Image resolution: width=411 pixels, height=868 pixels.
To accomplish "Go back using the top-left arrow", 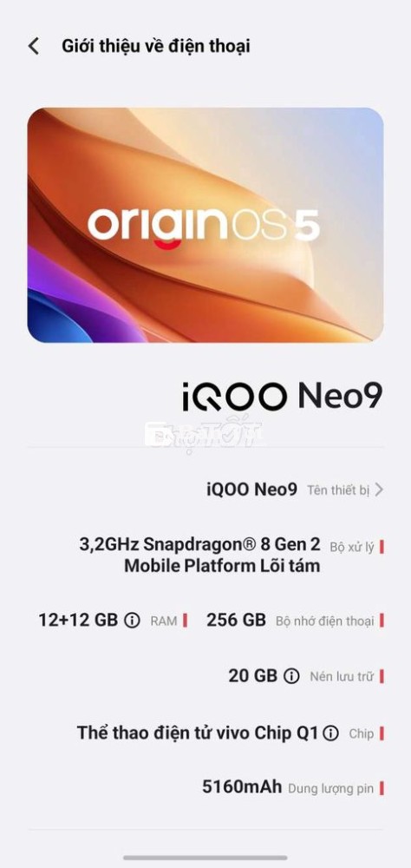I will (x=34, y=46).
